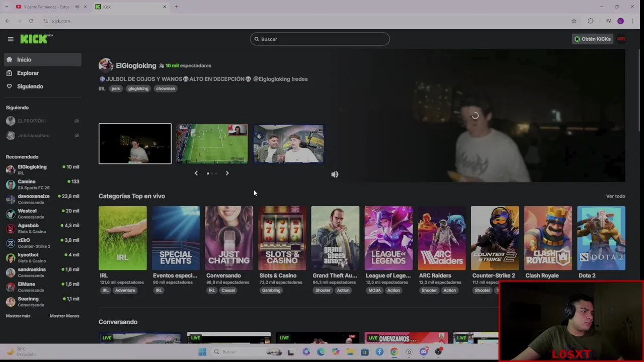Click the Gambling tag under Slots & Casino

click(x=271, y=290)
